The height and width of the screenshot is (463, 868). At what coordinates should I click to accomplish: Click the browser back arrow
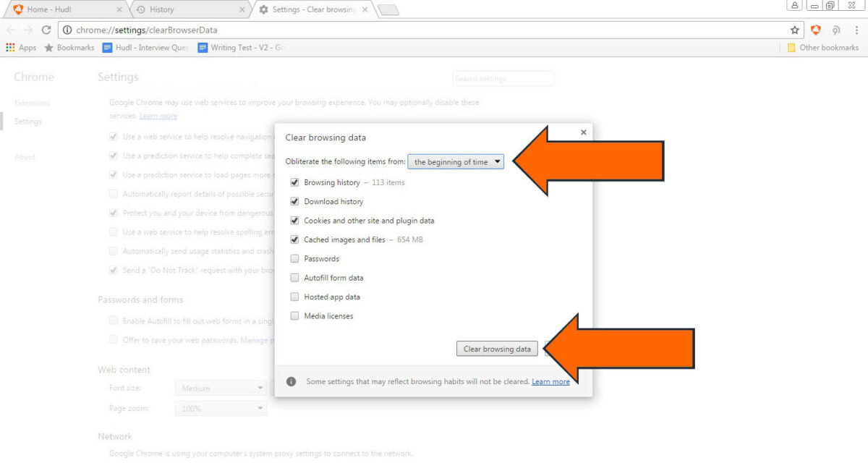[x=11, y=30]
